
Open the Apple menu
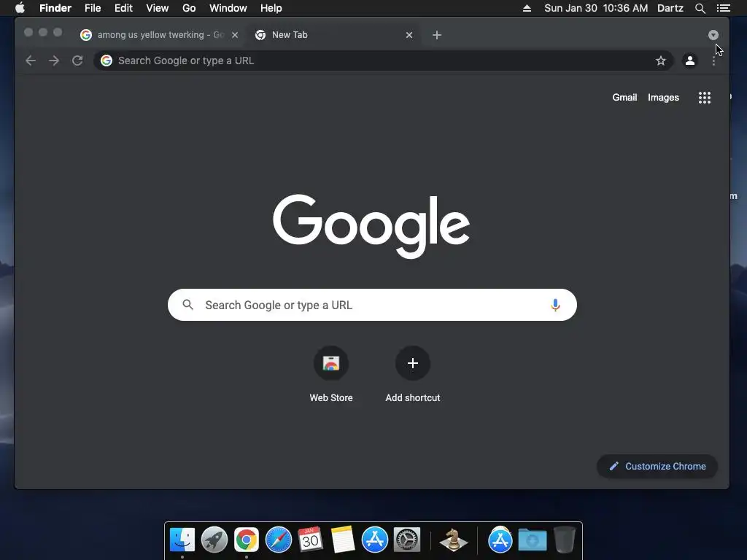tap(20, 8)
